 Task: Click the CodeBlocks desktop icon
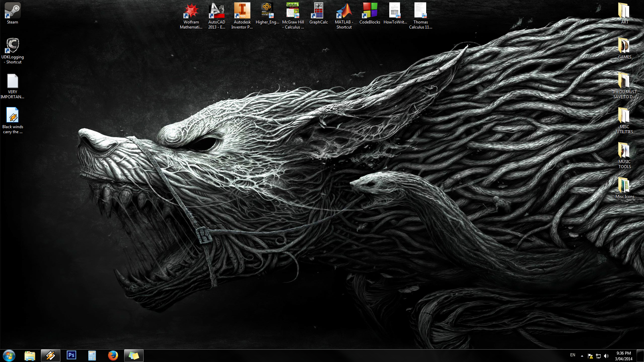[x=369, y=13]
